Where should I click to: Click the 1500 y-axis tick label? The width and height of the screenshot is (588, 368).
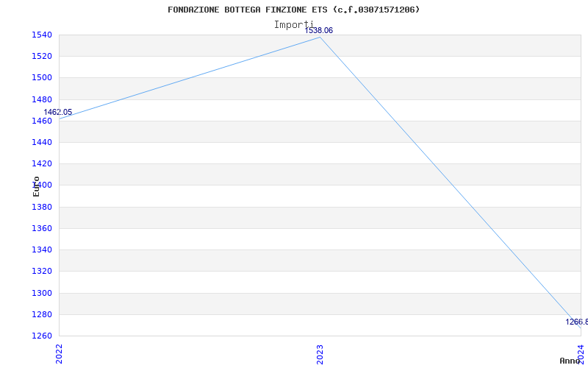[41, 78]
